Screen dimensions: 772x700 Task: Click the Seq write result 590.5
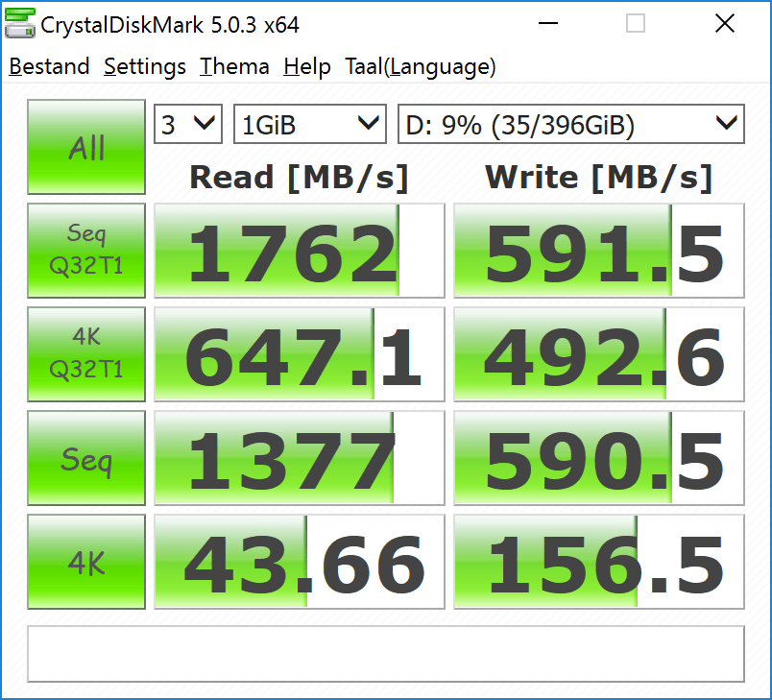point(599,458)
